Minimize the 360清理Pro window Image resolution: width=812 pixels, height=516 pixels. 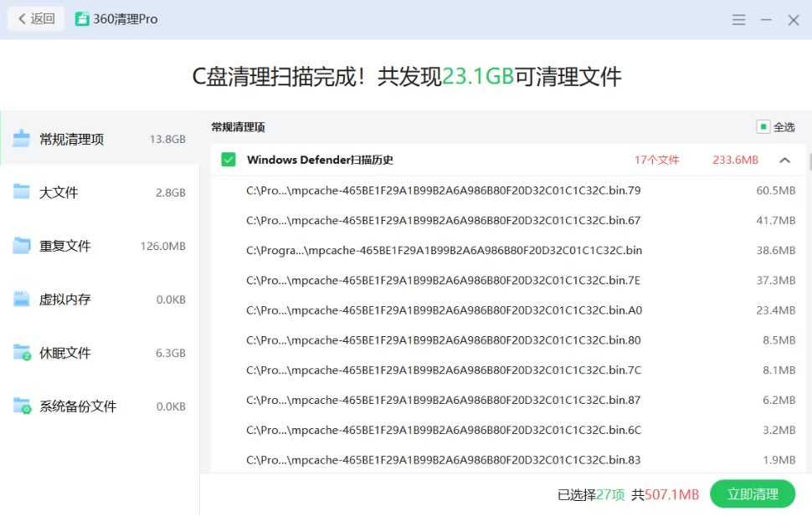pyautogui.click(x=766, y=20)
